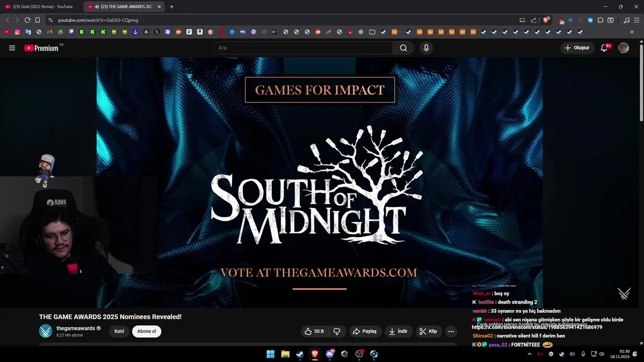View site information in address bar

coord(50,20)
